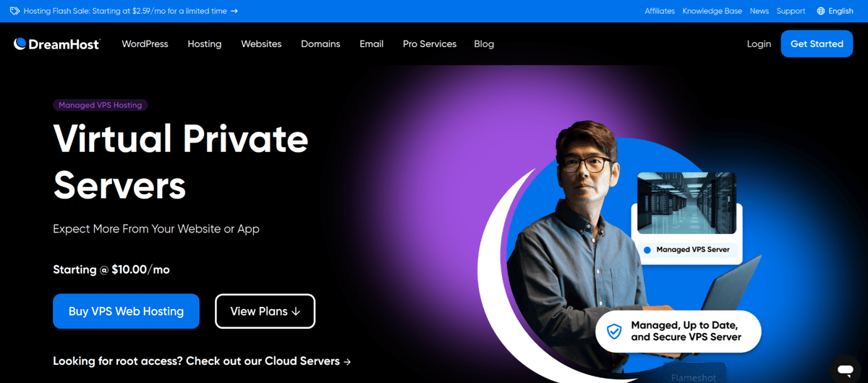Click the sale tag icon in the banner

click(x=14, y=11)
